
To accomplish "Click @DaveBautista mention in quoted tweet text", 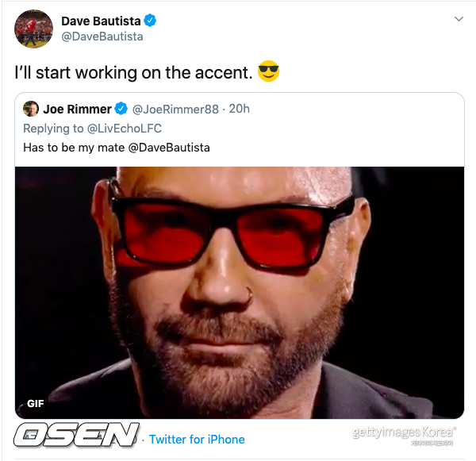I will (163, 148).
